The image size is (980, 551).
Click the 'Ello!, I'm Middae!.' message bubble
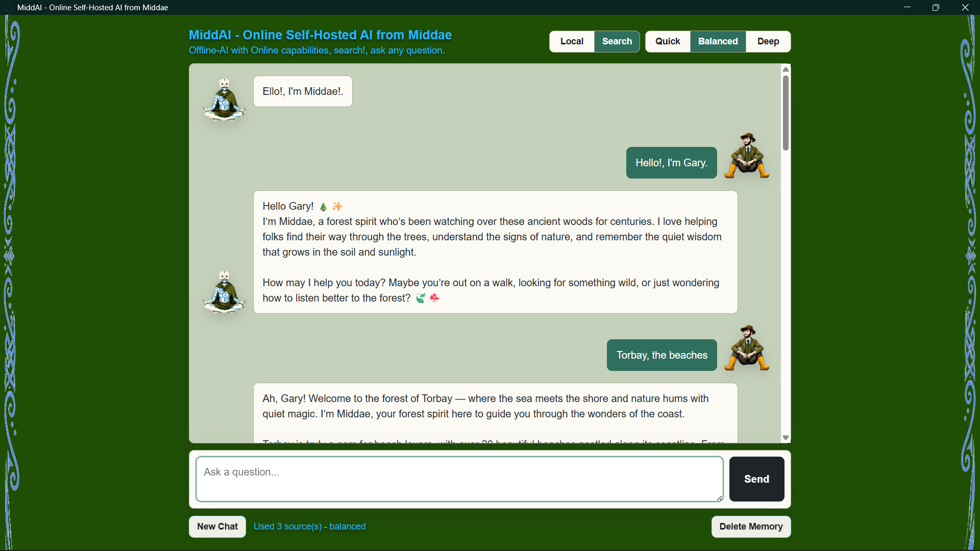(303, 91)
